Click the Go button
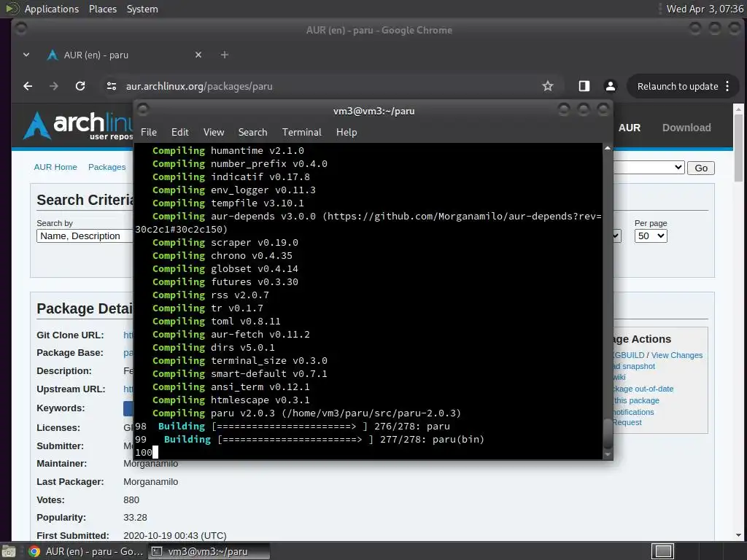 (701, 168)
